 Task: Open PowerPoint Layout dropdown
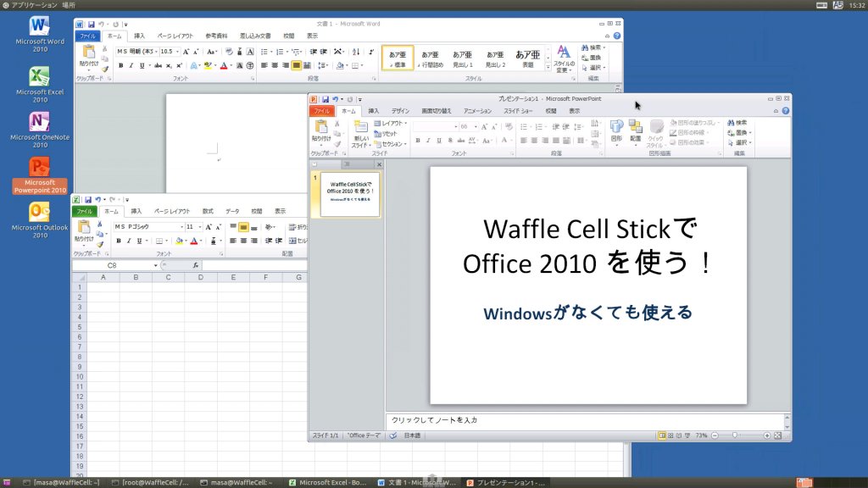pyautogui.click(x=391, y=124)
